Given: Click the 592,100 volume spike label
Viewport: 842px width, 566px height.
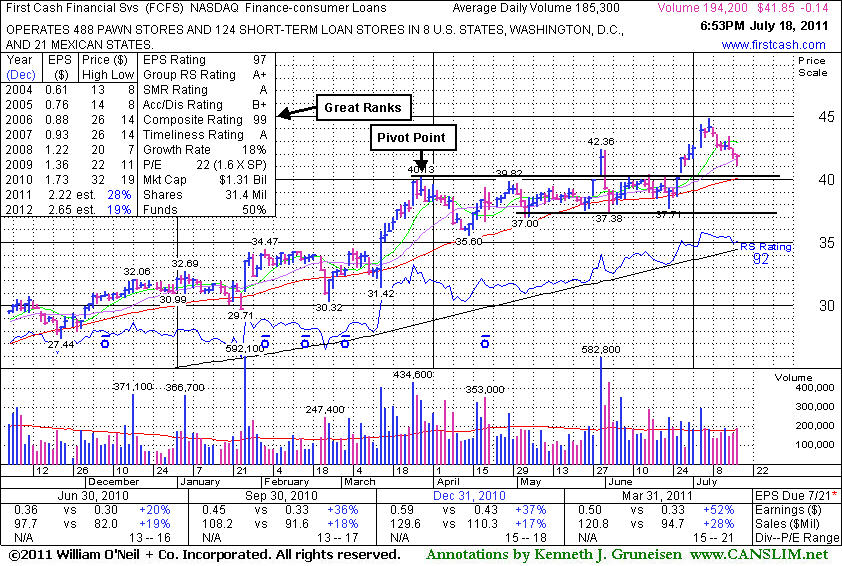Looking at the screenshot, I should 245,349.
